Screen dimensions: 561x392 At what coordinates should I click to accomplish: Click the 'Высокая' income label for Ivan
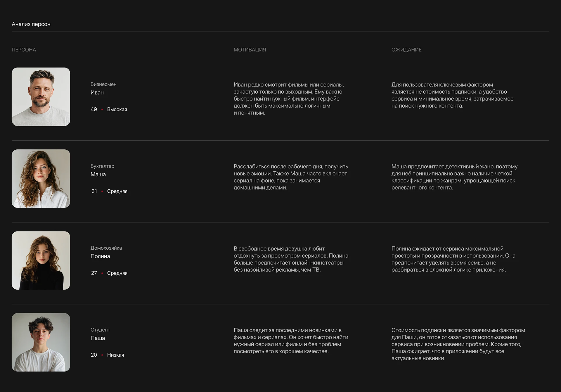tap(117, 109)
